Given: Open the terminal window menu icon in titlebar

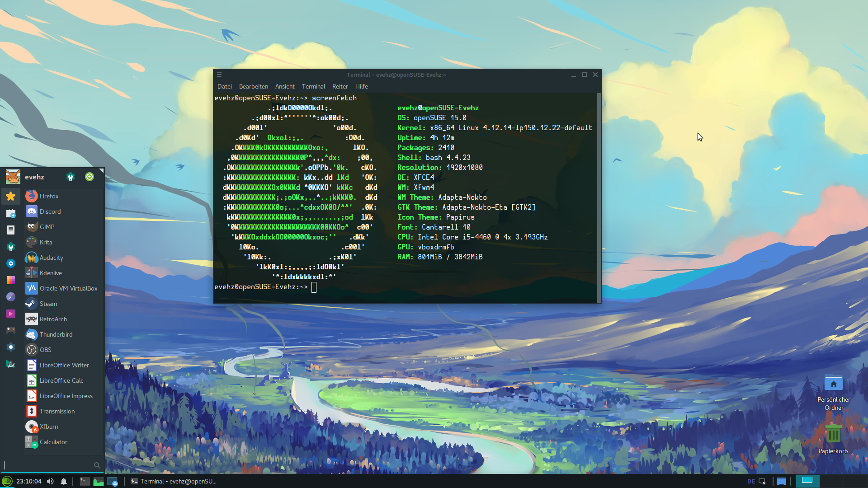Looking at the screenshot, I should (x=219, y=75).
